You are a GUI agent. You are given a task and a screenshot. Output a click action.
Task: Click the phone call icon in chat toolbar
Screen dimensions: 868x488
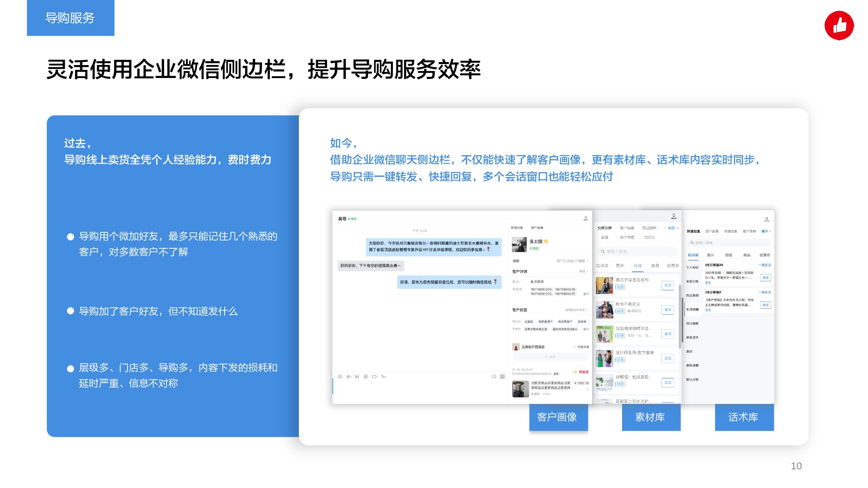pos(383,376)
